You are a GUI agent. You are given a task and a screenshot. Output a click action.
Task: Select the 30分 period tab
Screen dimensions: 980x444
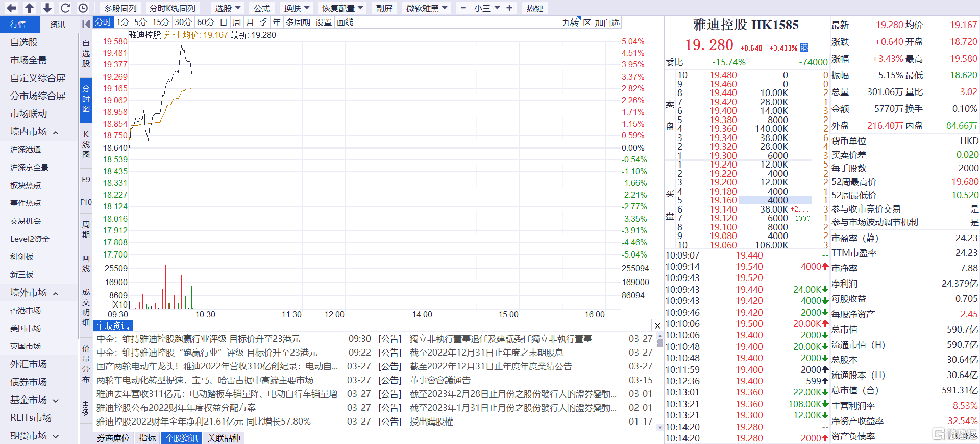183,22
